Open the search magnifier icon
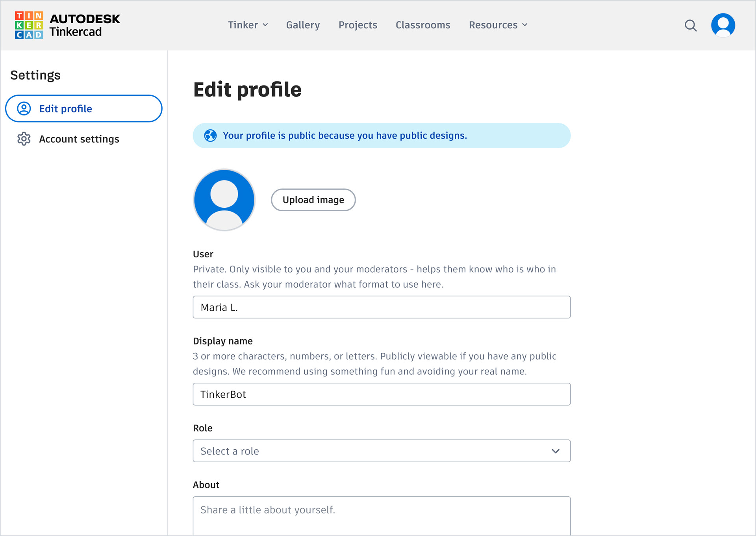 (x=690, y=26)
